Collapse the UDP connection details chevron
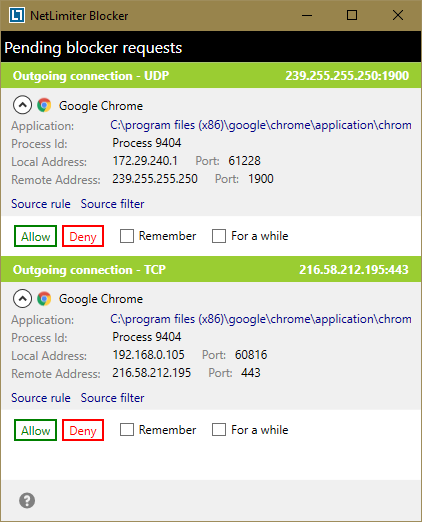 pyautogui.click(x=22, y=105)
